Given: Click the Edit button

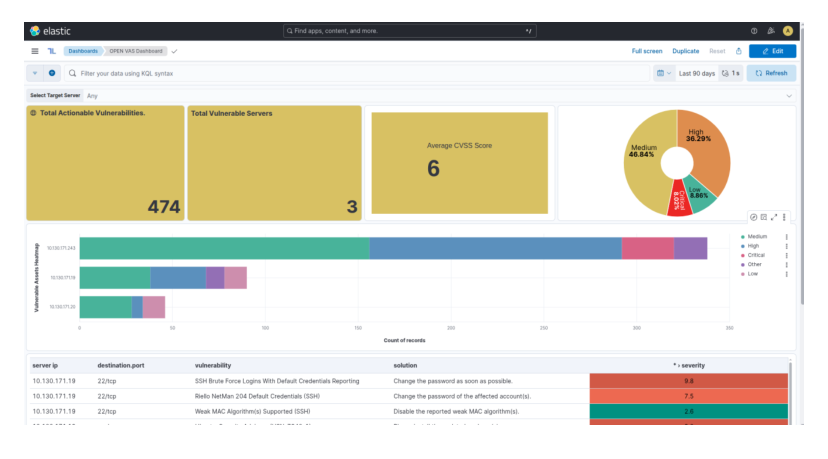Looking at the screenshot, I should click(773, 51).
